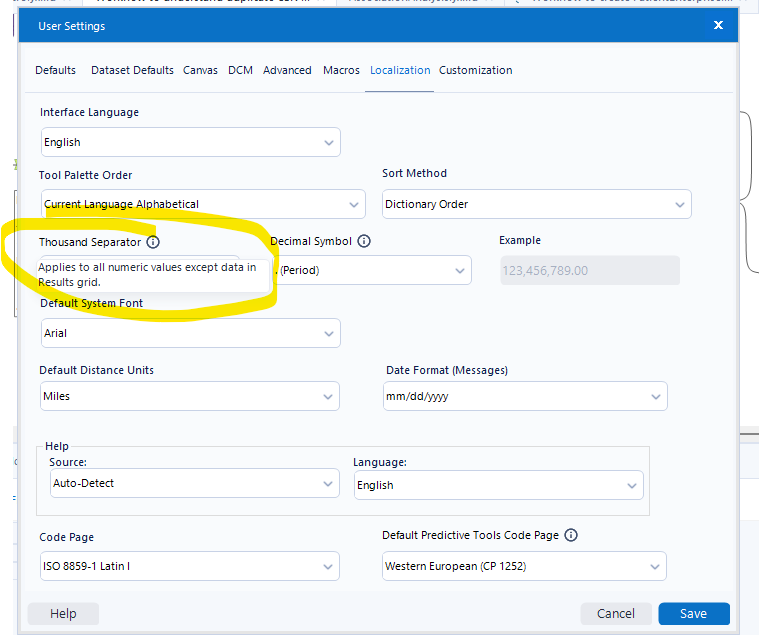Screen dimensions: 759x635
Task: Open the Default Distance Units dropdown
Action: (x=190, y=396)
